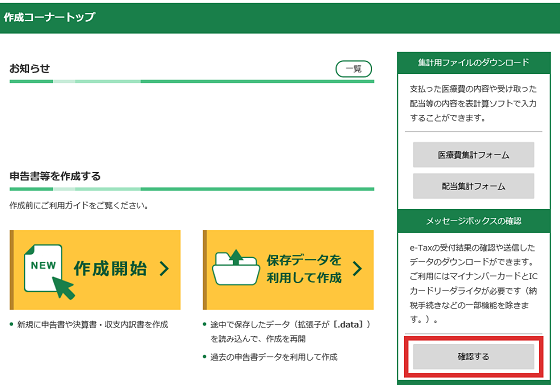The width and height of the screenshot is (560, 385).
Task: Click 新規に申告書や決算書・収支内訳書を作成 bullet
Action: point(92,325)
